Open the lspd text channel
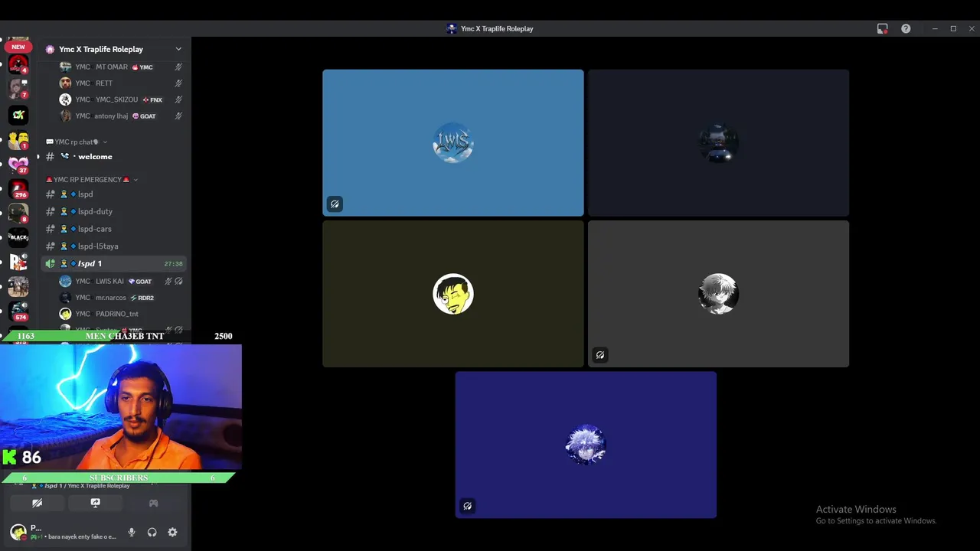The image size is (980, 551). pos(113,194)
